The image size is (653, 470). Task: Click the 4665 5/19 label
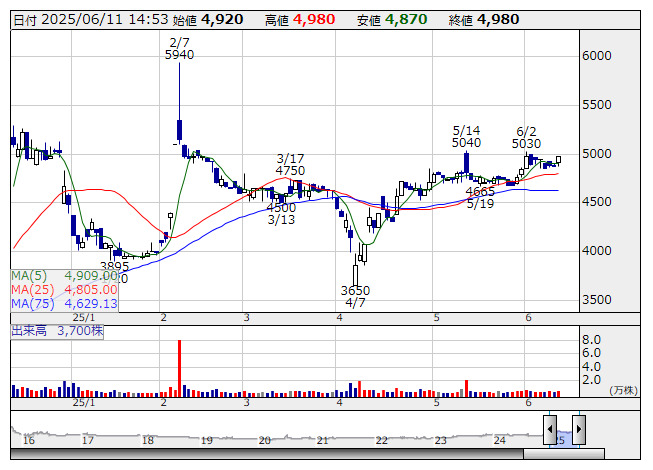pos(480,197)
